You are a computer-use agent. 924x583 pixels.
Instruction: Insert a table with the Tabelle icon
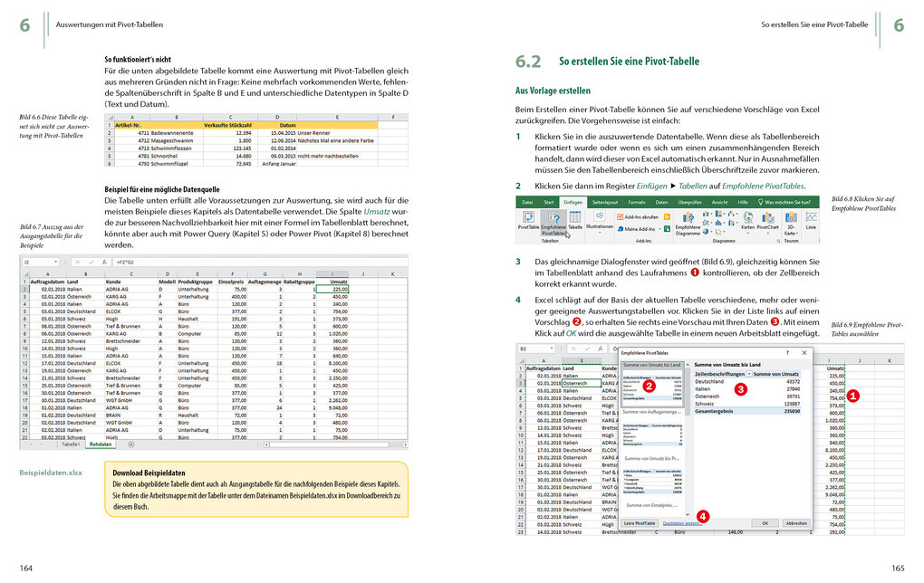575,220
